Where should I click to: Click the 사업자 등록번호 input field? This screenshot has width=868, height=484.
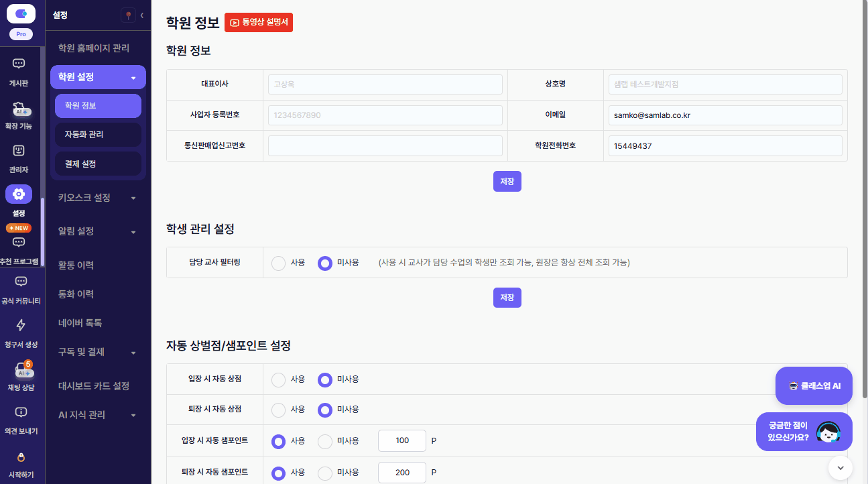[x=385, y=115]
